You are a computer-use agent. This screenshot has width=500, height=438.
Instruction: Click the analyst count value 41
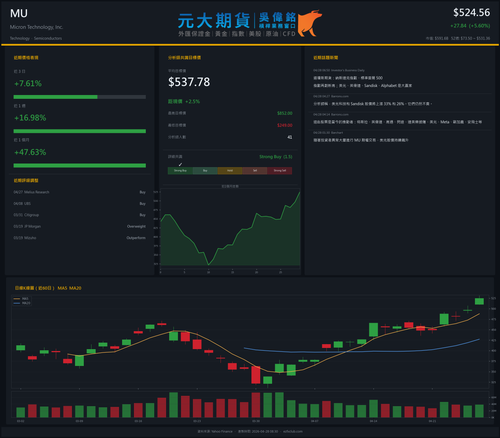point(290,137)
